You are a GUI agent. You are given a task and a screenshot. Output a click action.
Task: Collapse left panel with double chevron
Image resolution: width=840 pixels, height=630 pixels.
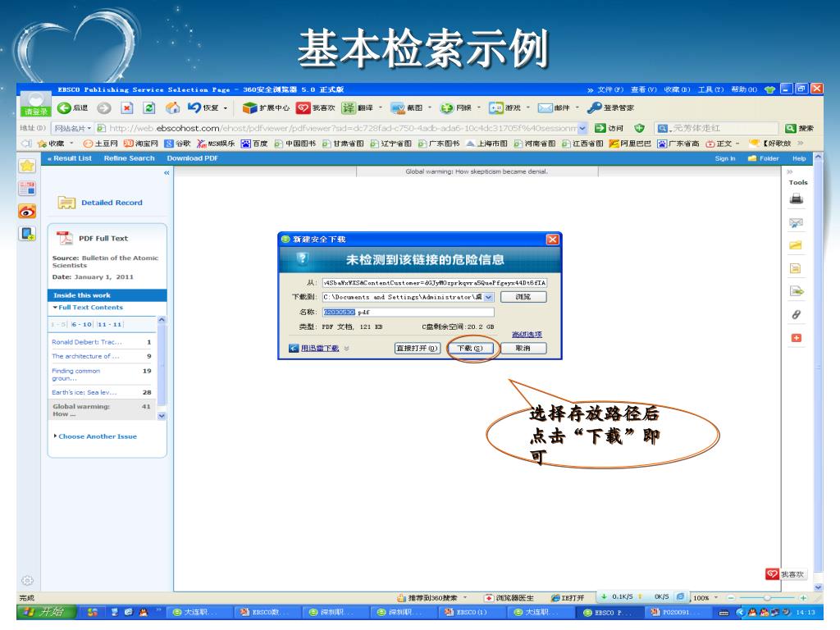pos(167,172)
